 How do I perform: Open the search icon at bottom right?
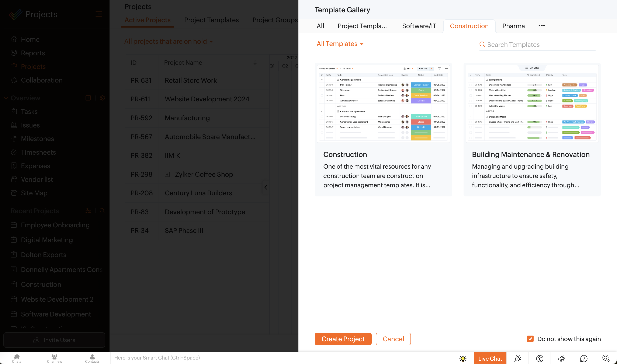(x=606, y=358)
